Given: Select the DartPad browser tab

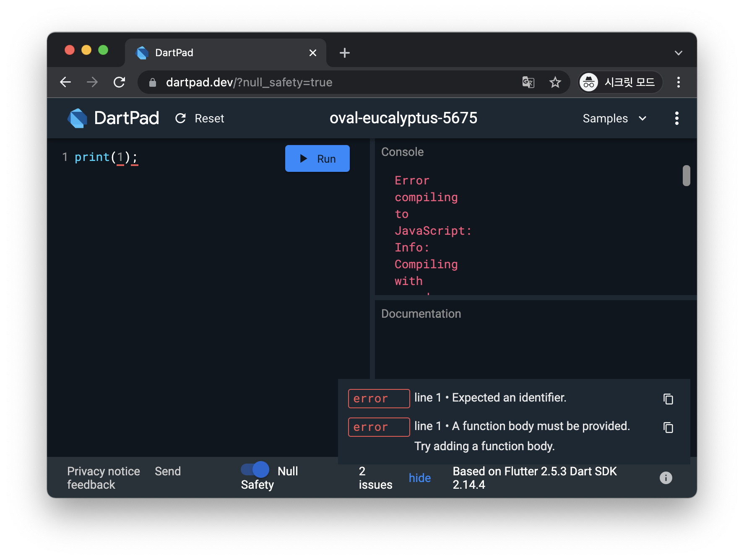Looking at the screenshot, I should [226, 53].
